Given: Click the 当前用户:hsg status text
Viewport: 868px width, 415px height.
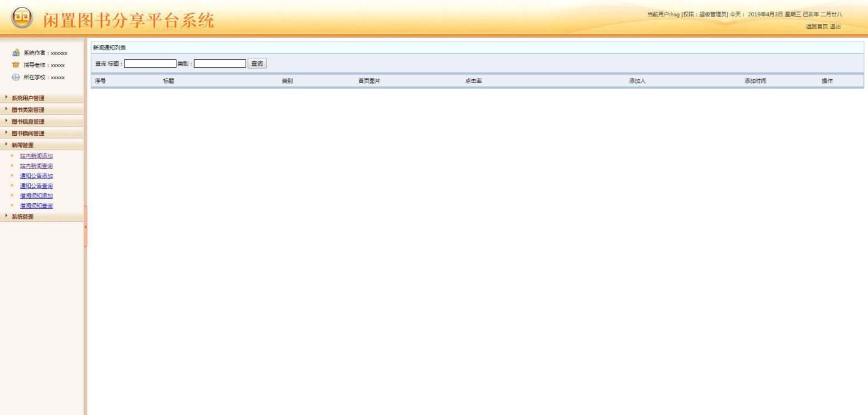Looking at the screenshot, I should [663, 14].
